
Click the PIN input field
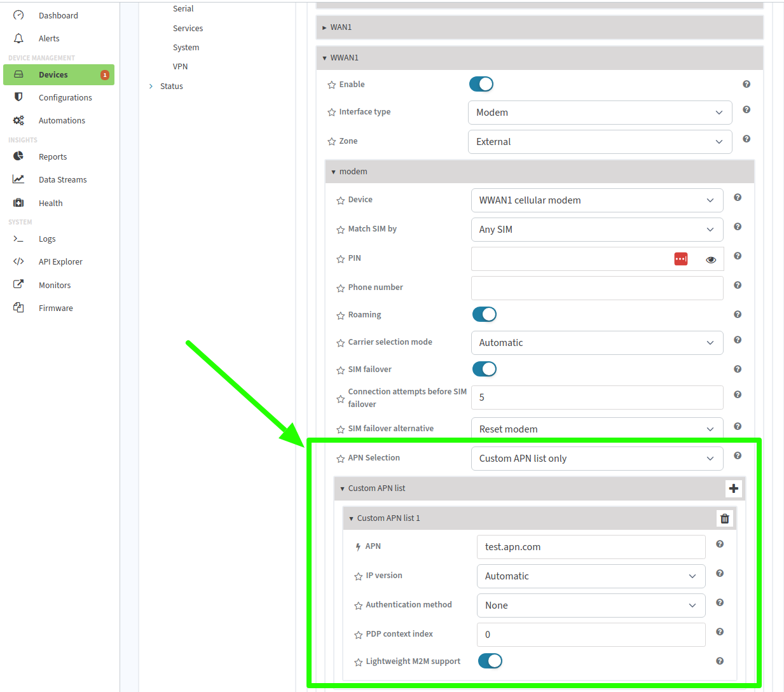597,259
